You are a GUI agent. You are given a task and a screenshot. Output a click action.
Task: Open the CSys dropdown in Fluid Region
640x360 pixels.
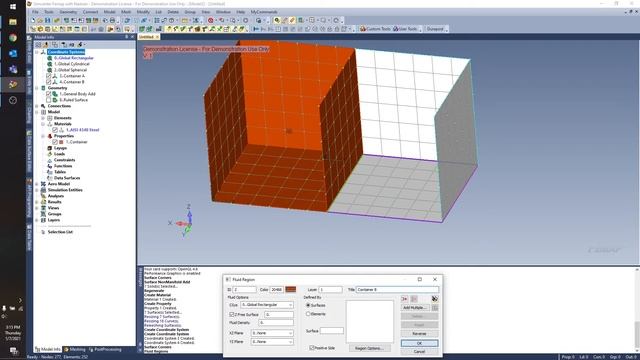click(267, 305)
